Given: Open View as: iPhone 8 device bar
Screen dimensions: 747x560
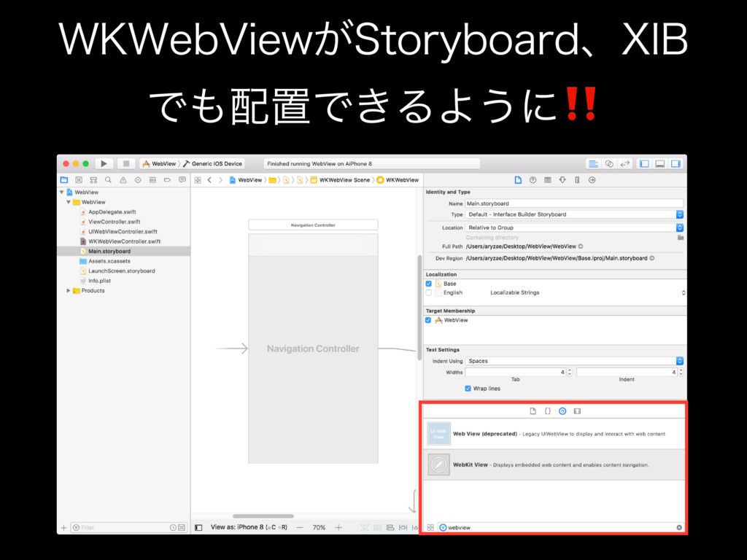Looking at the screenshot, I should (249, 528).
